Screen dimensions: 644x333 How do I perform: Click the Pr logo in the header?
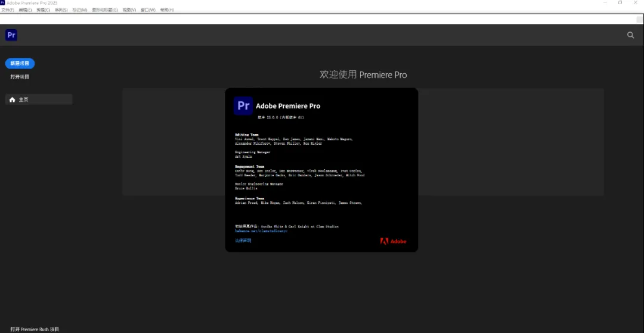pos(11,35)
